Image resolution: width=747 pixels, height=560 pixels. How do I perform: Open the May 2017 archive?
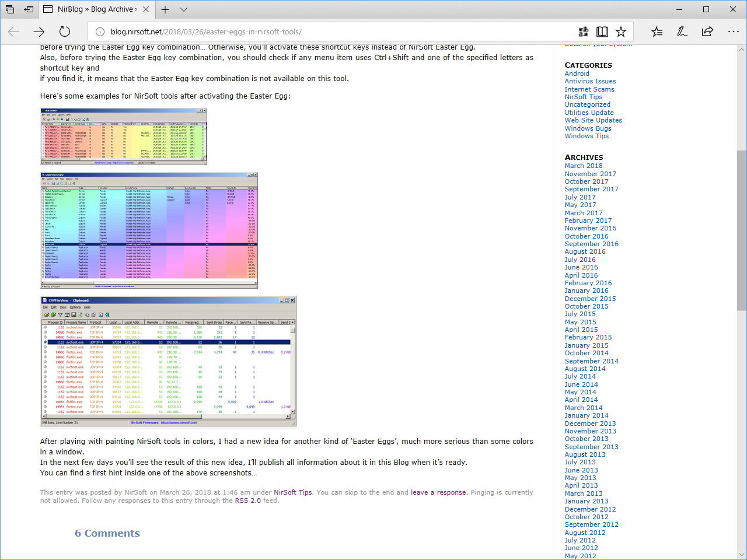pos(581,205)
